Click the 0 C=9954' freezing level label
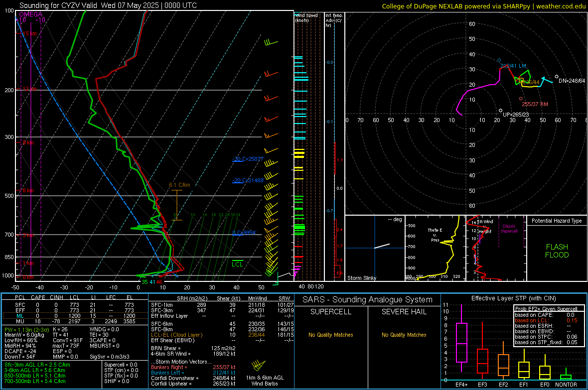The width and height of the screenshot is (588, 390). point(244,233)
